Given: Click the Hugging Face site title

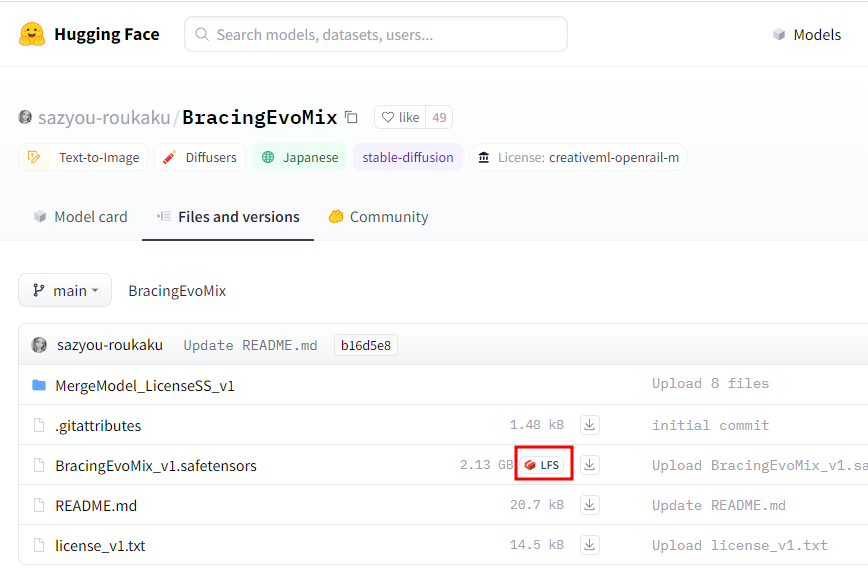Looking at the screenshot, I should 107,34.
